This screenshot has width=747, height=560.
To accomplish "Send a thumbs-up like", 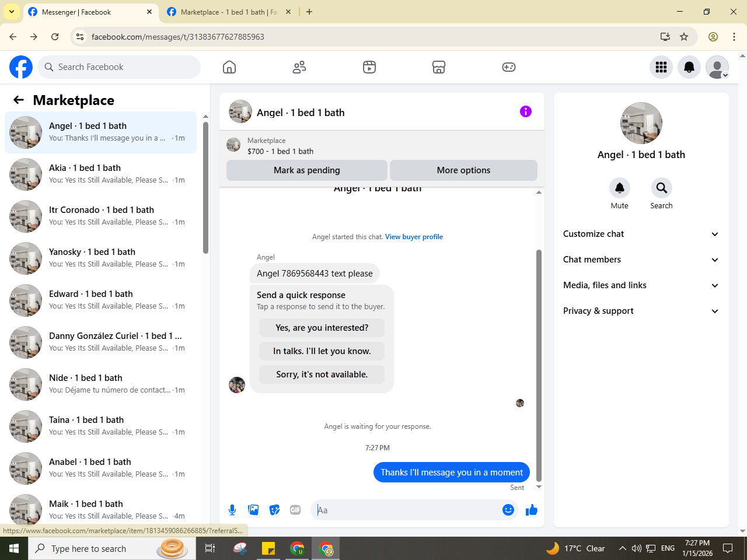I will (532, 510).
